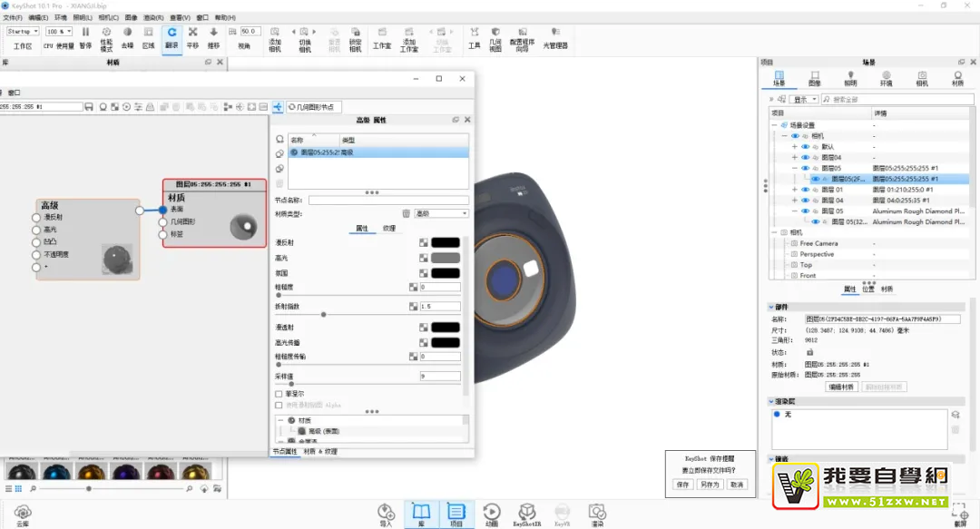Click the 翻滚 (tumble) camera tool
Screen dimensions: 980x529
pyautogui.click(x=171, y=36)
